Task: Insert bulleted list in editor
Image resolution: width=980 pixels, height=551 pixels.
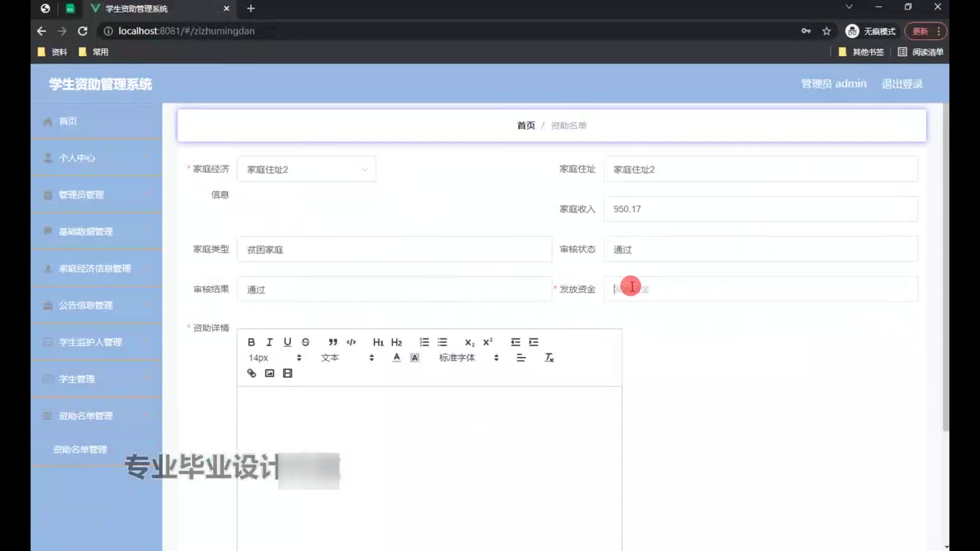Action: tap(443, 342)
